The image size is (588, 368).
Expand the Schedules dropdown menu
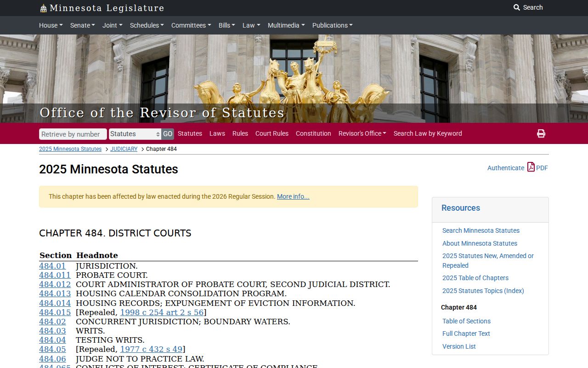click(x=147, y=25)
